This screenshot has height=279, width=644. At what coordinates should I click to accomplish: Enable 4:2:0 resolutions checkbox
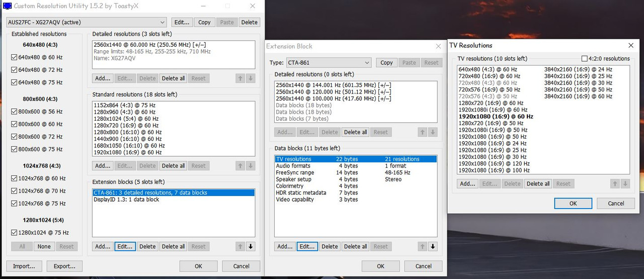coord(585,59)
